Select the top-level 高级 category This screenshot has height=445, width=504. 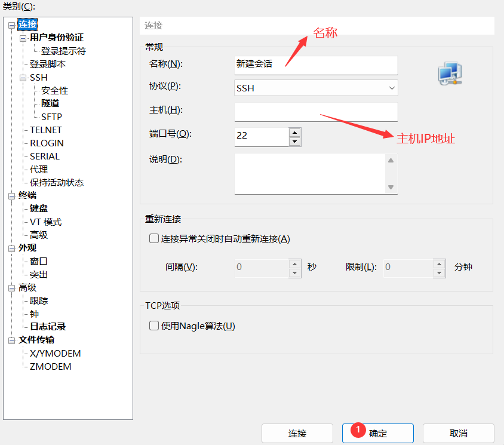(x=27, y=287)
